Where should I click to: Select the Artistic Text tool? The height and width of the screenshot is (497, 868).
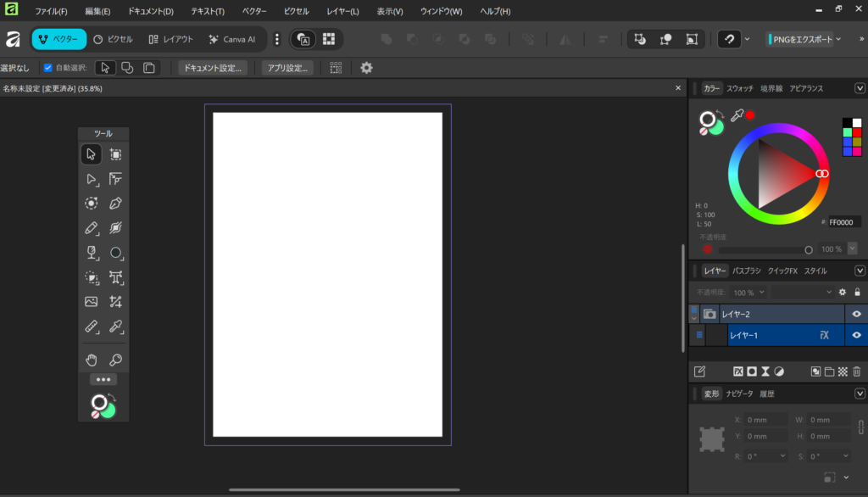click(x=116, y=277)
